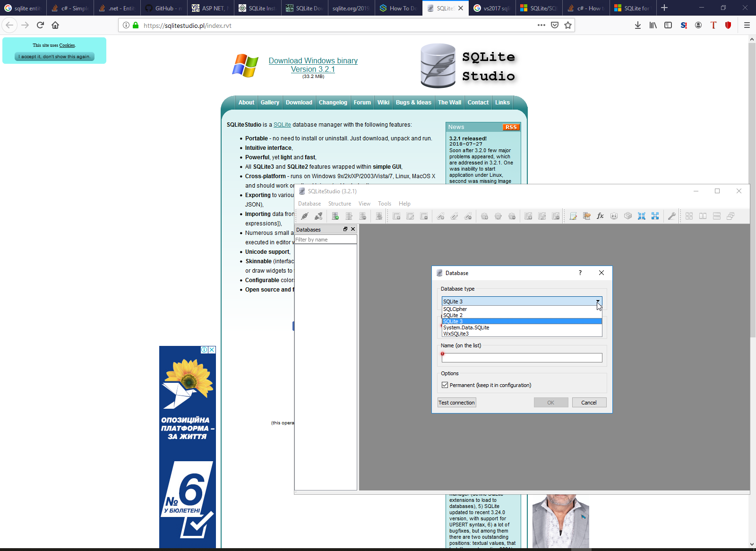Open the Firefox hamburger menu
This screenshot has height=551, width=756.
point(747,25)
